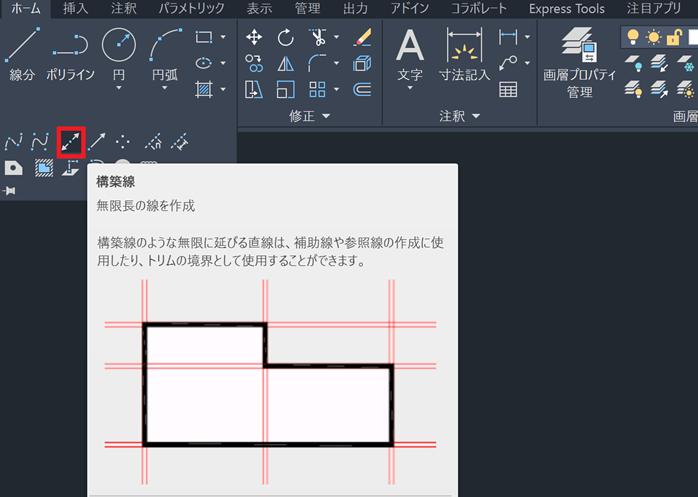Click the 構築線 construction line icon

click(x=69, y=142)
